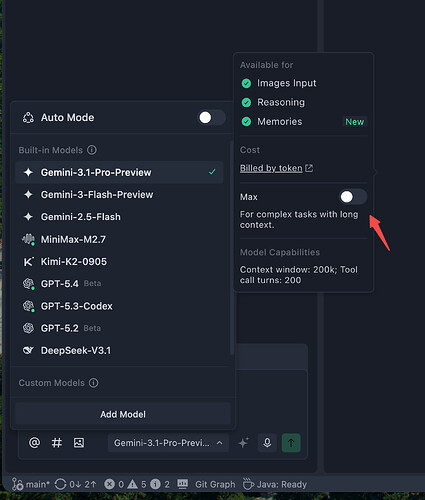
Task: Click the Custom Models info icon
Action: pyautogui.click(x=94, y=383)
